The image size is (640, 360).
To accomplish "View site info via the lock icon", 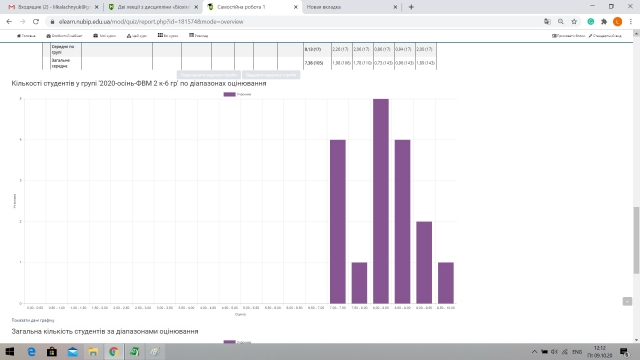I will pos(52,22).
